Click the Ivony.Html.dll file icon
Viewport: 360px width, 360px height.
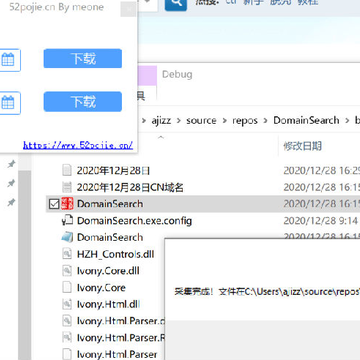67,304
